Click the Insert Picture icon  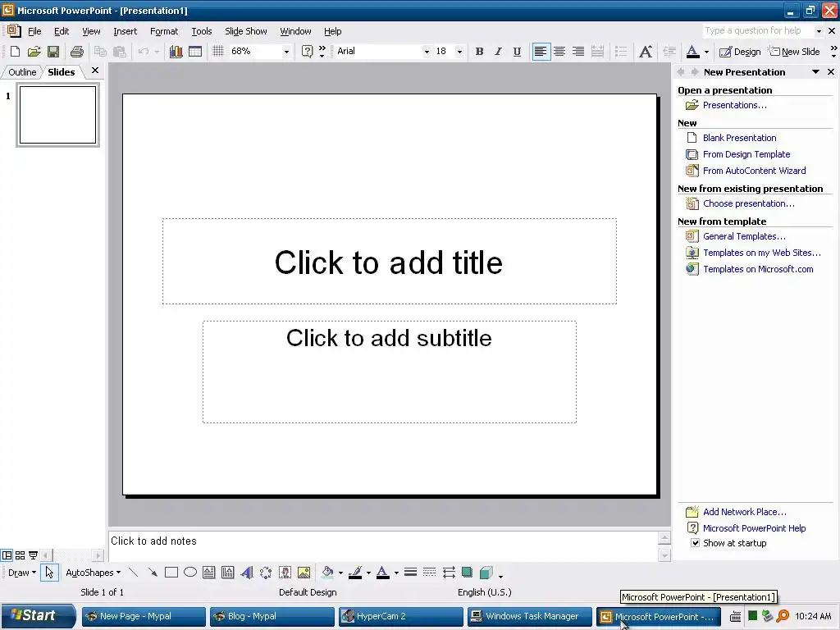click(x=304, y=573)
